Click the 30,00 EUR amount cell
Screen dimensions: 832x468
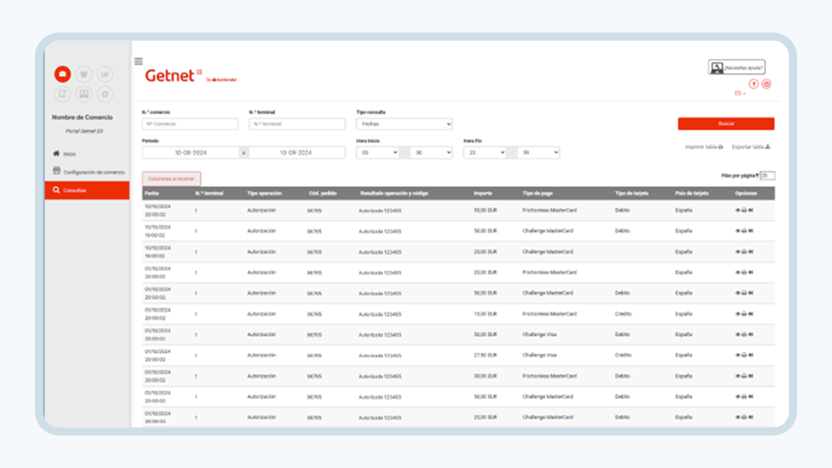pos(486,376)
